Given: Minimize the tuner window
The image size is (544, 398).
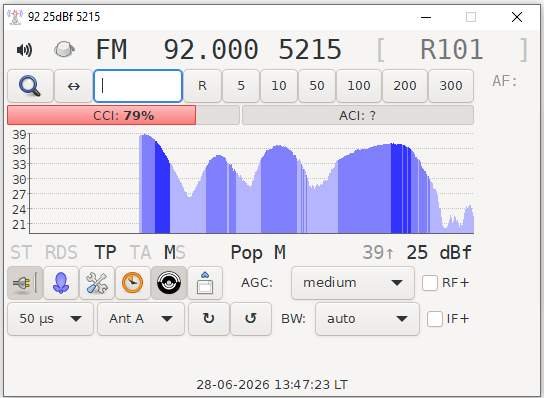Looking at the screenshot, I should 426,17.
